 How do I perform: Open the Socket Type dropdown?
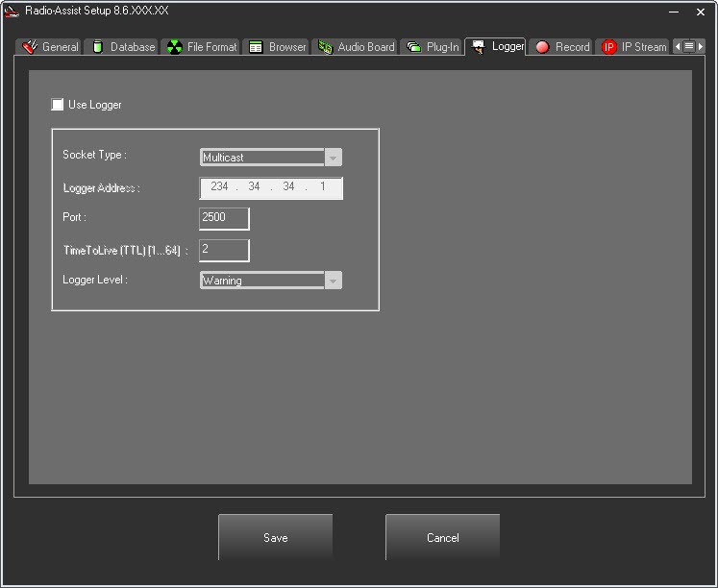(x=333, y=158)
